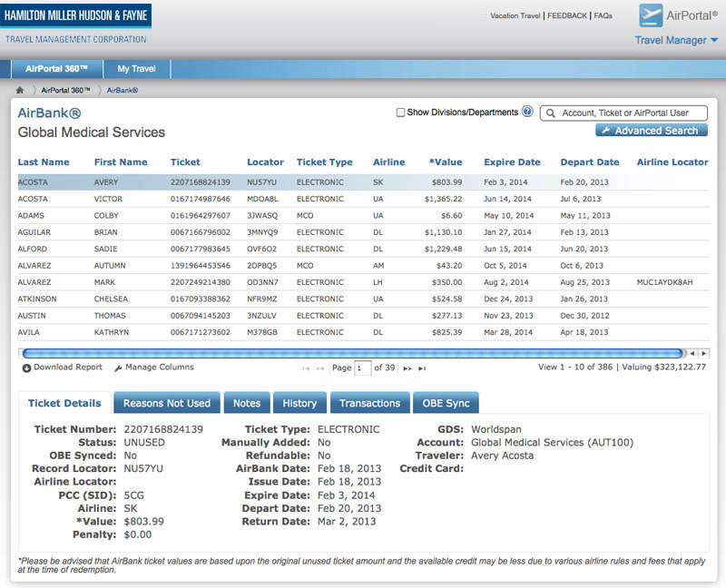Click the AirPortal airplane logo icon

651,15
